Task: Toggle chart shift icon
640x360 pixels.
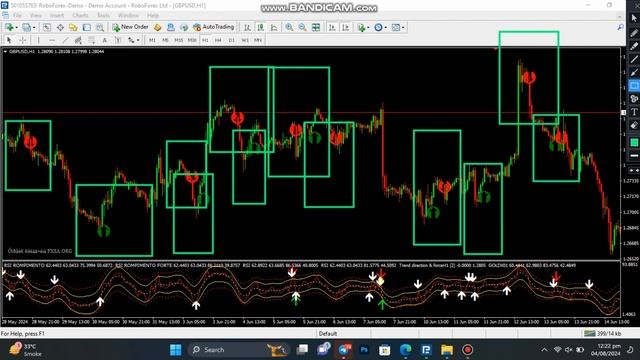Action: pyautogui.click(x=346, y=27)
